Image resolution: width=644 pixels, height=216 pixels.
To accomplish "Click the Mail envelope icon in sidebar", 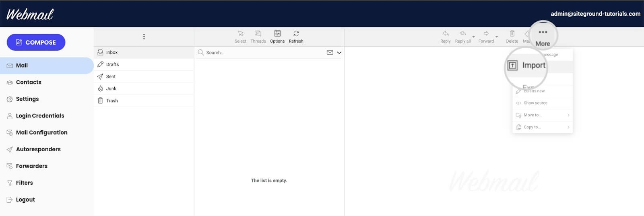I will [10, 66].
